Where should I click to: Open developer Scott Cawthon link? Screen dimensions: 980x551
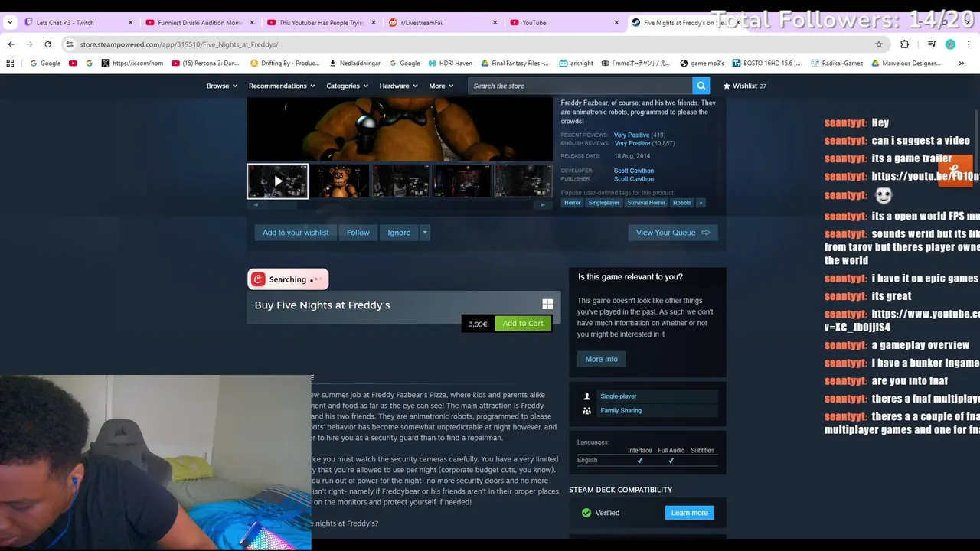[x=634, y=171]
